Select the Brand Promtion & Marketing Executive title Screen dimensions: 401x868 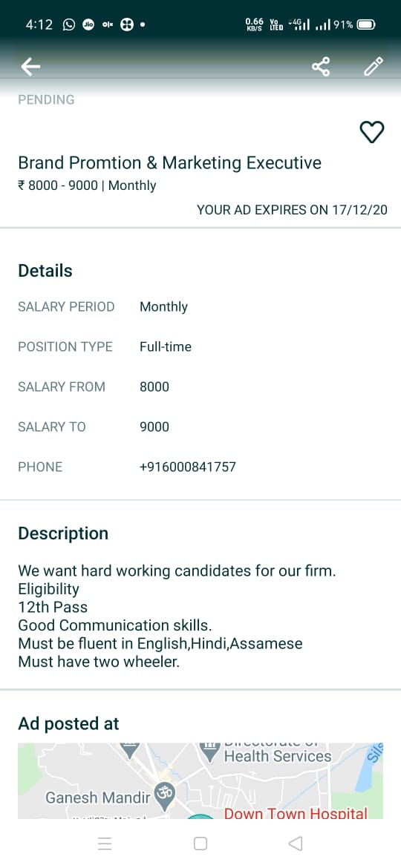(170, 162)
